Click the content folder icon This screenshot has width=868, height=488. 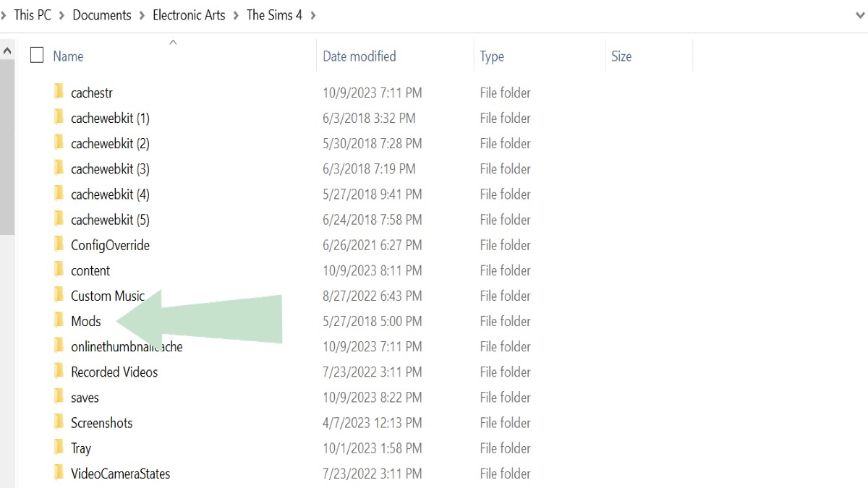(x=59, y=270)
